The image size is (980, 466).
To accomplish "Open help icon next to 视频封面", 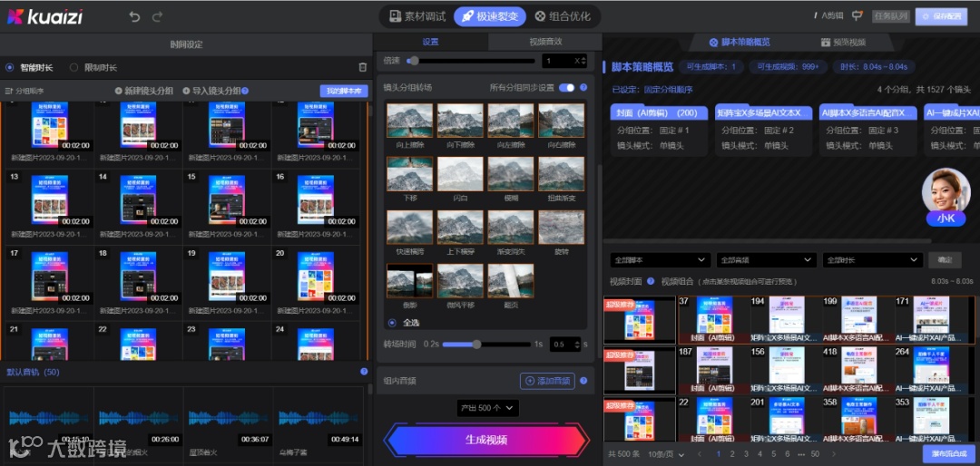I will [651, 281].
